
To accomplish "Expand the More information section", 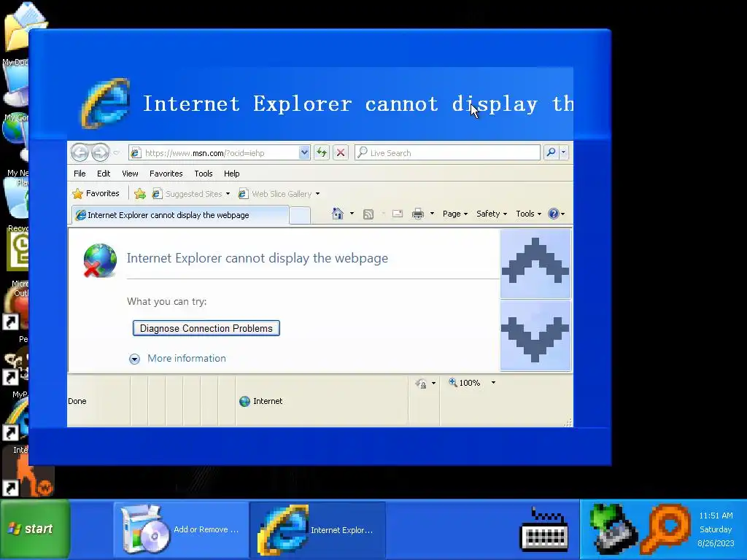I will point(134,359).
